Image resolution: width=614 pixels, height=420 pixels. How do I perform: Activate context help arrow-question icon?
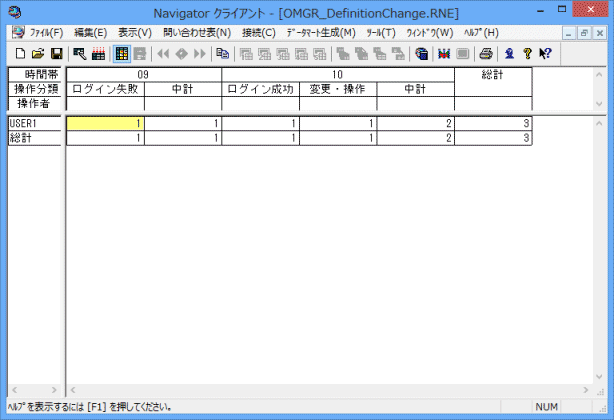point(545,54)
